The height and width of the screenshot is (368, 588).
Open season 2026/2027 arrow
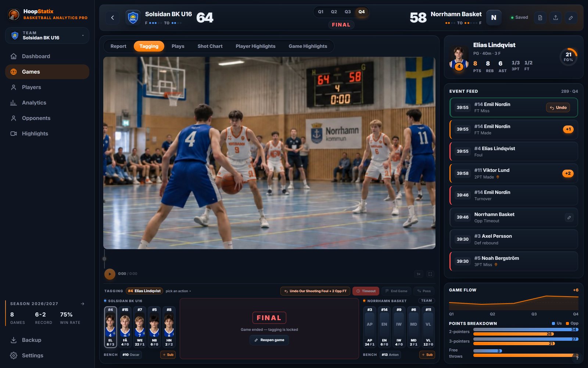coord(83,304)
